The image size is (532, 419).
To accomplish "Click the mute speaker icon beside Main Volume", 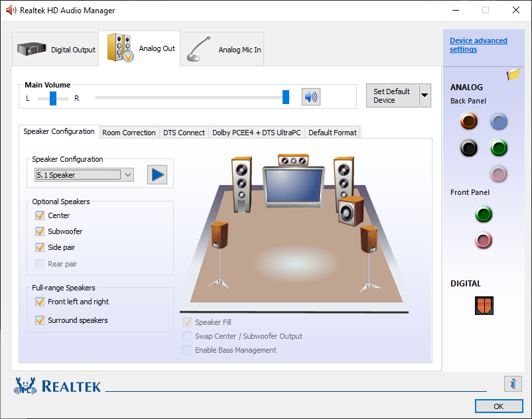I will click(311, 97).
